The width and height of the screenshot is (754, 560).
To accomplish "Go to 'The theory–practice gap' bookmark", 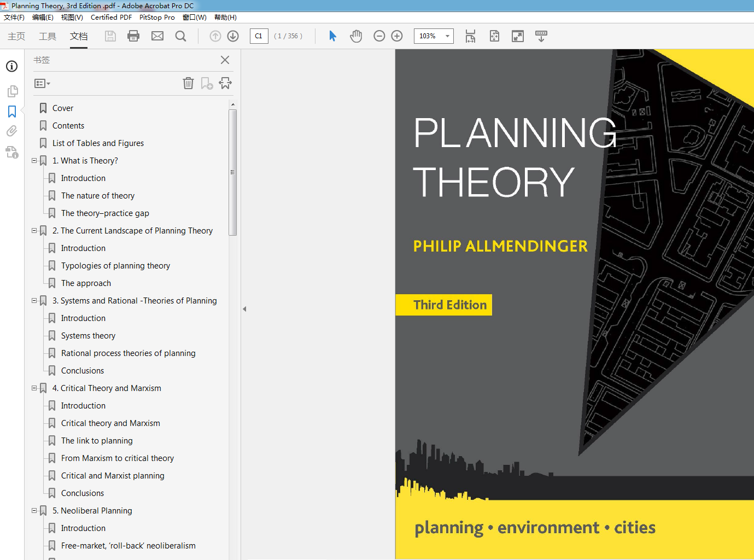I will (105, 213).
